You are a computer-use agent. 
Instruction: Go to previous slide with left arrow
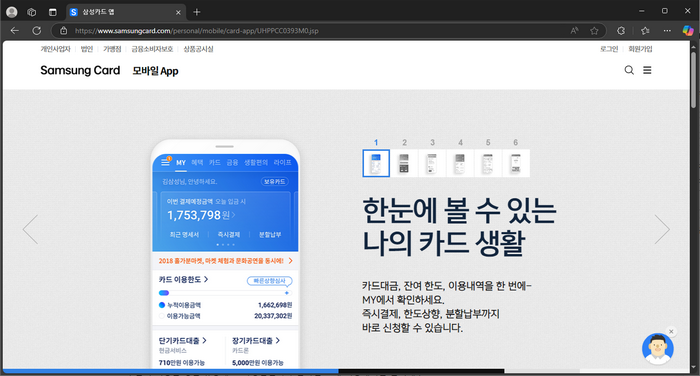(30, 229)
